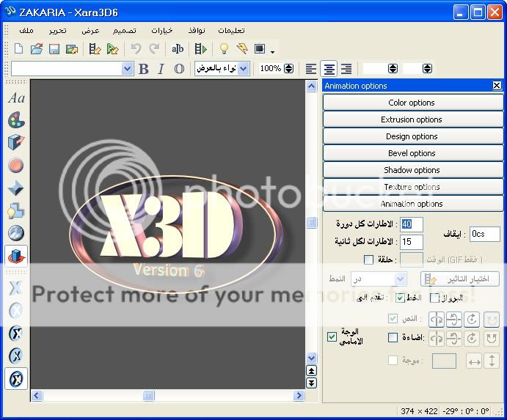507x420 pixels.
Task: Toggle the حلقة loop checkbox
Action: (368, 259)
